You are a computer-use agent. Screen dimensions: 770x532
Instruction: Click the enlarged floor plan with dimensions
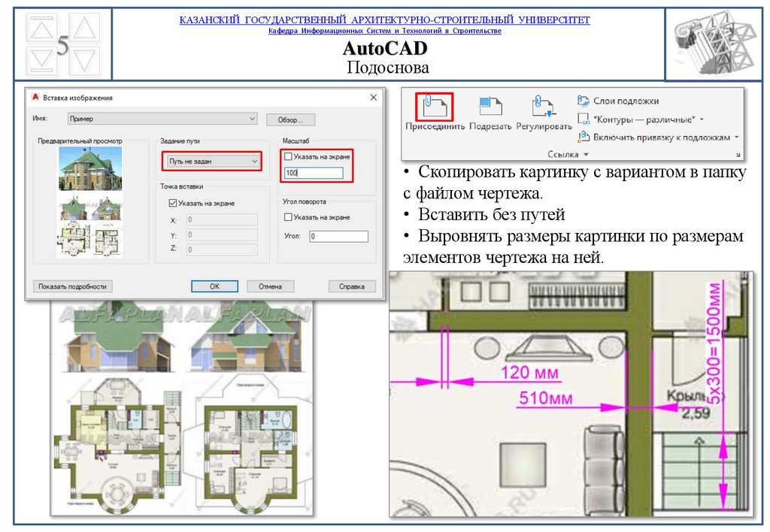tap(571, 394)
